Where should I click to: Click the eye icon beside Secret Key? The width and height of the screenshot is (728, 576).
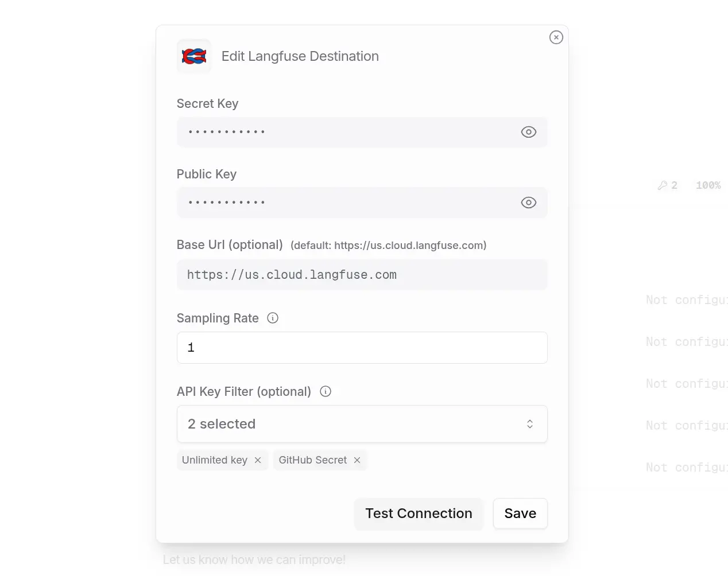coord(528,131)
